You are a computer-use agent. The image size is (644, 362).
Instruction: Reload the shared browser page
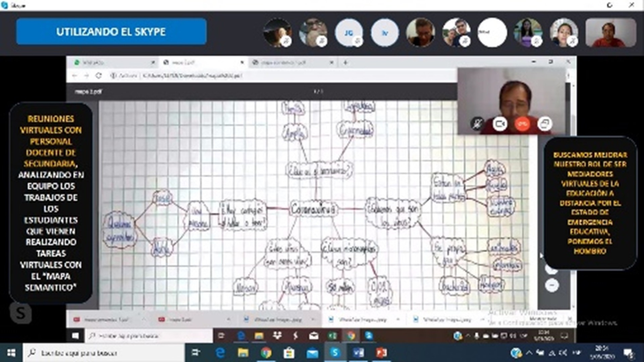(x=98, y=76)
